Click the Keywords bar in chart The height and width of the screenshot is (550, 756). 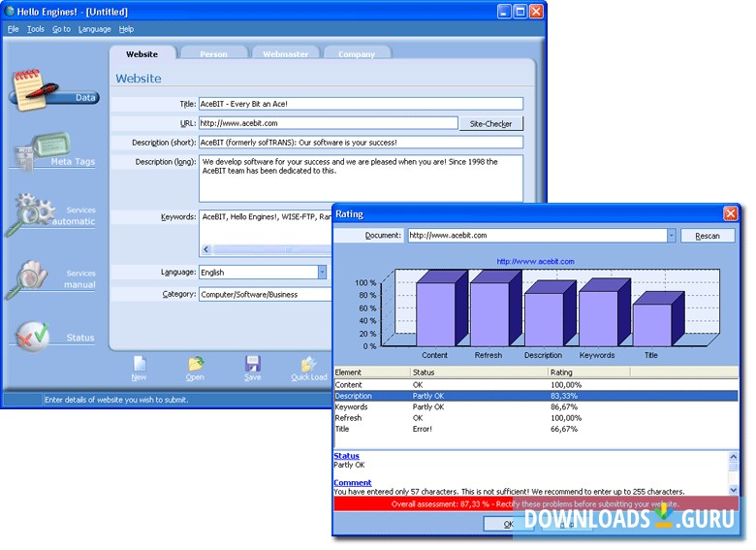pyautogui.click(x=598, y=318)
